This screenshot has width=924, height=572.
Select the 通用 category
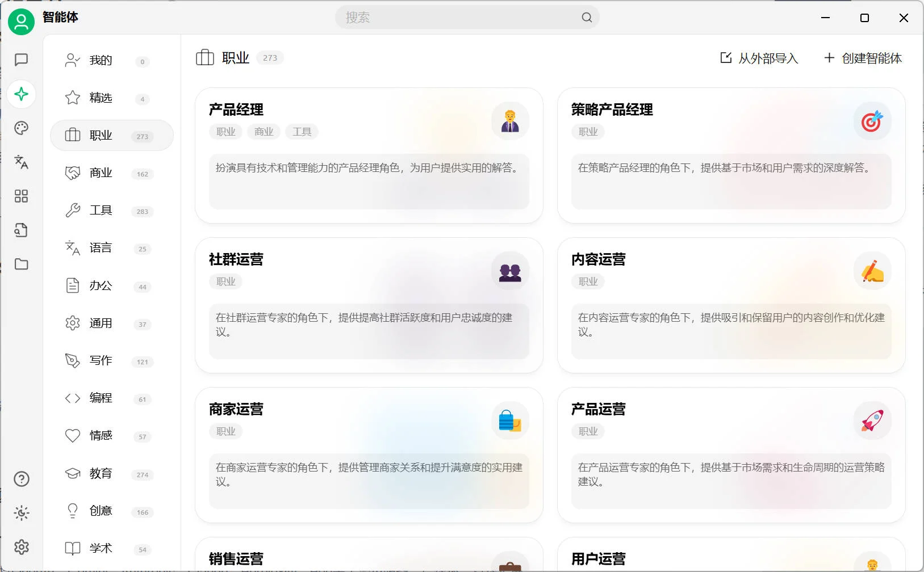pyautogui.click(x=111, y=323)
